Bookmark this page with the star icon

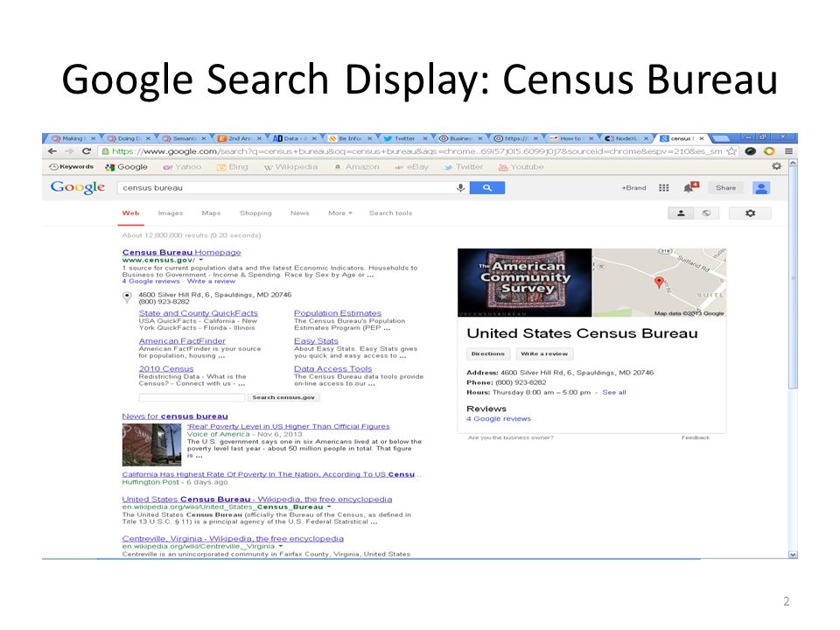pyautogui.click(x=731, y=151)
